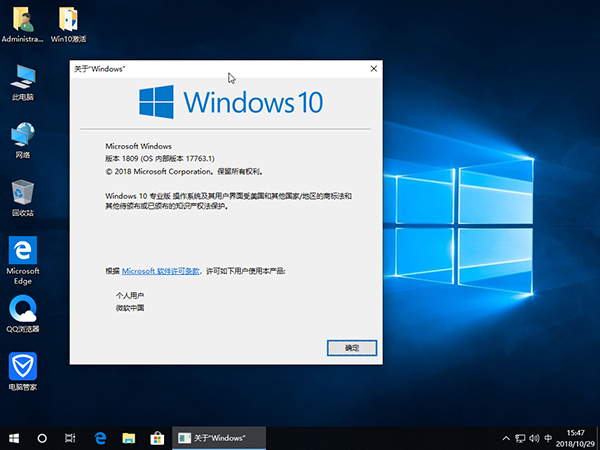Click the text "Microsoft Windows"

click(x=139, y=146)
